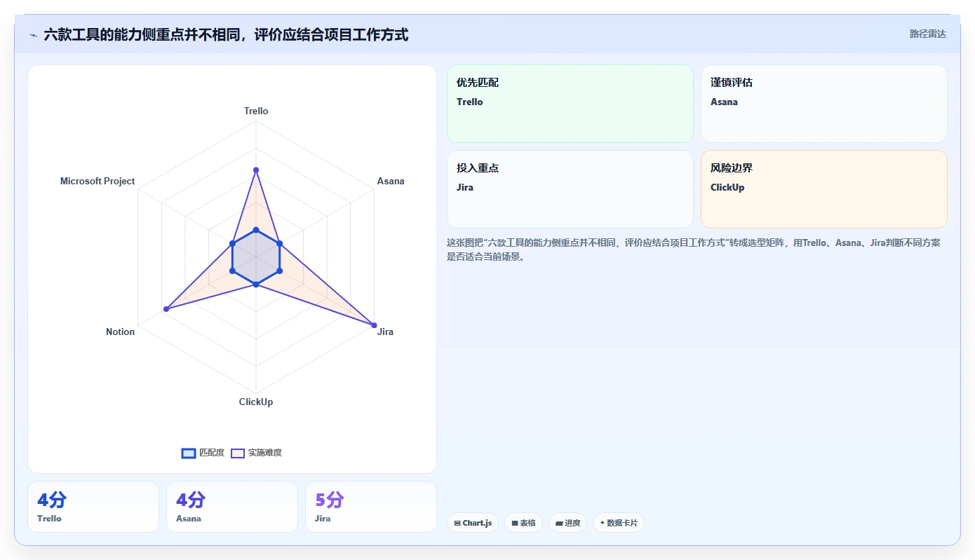Image resolution: width=975 pixels, height=560 pixels.
Task: Select the Chart.js tag
Action: point(473,523)
